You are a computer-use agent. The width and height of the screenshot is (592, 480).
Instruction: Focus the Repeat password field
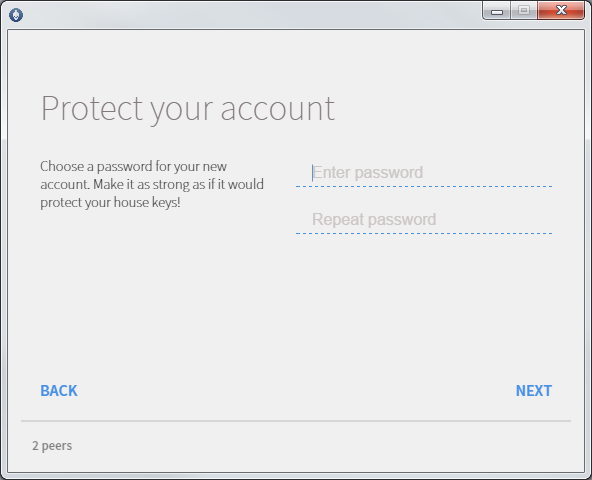coord(424,219)
